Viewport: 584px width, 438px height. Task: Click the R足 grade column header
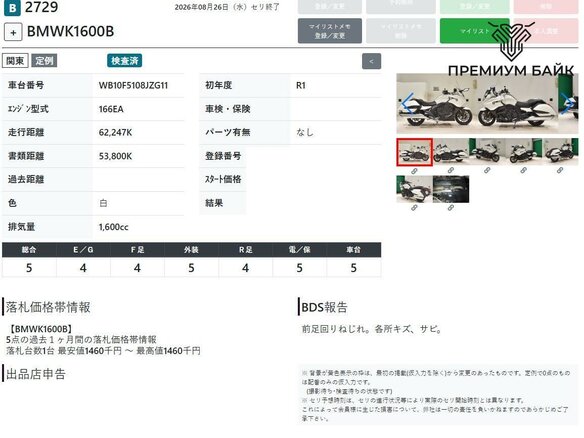245,250
